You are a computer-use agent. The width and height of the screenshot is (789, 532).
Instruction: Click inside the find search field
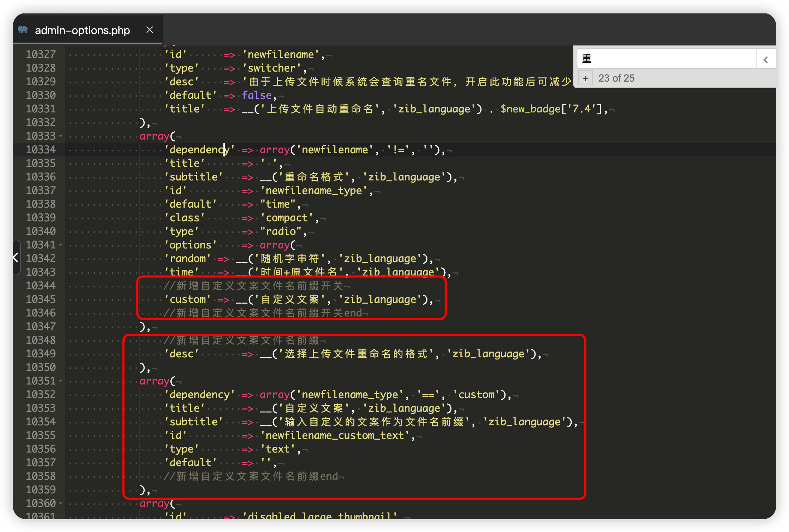(666, 59)
